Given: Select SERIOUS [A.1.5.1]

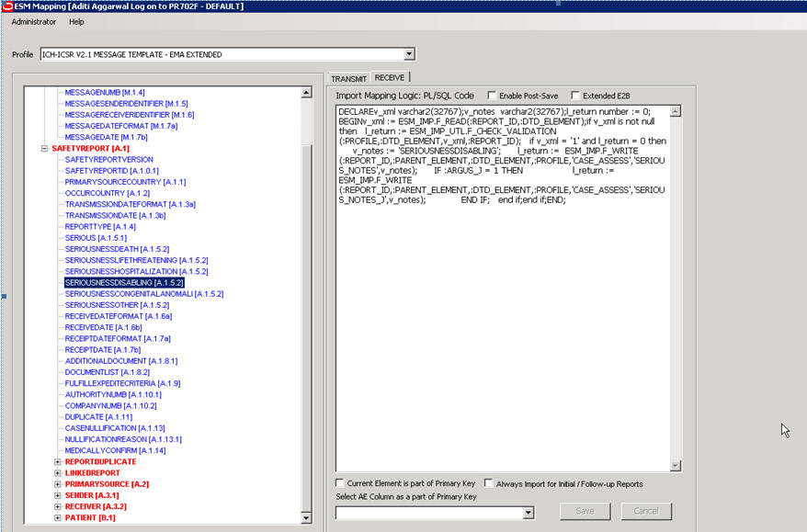Looking at the screenshot, I should (x=96, y=238).
